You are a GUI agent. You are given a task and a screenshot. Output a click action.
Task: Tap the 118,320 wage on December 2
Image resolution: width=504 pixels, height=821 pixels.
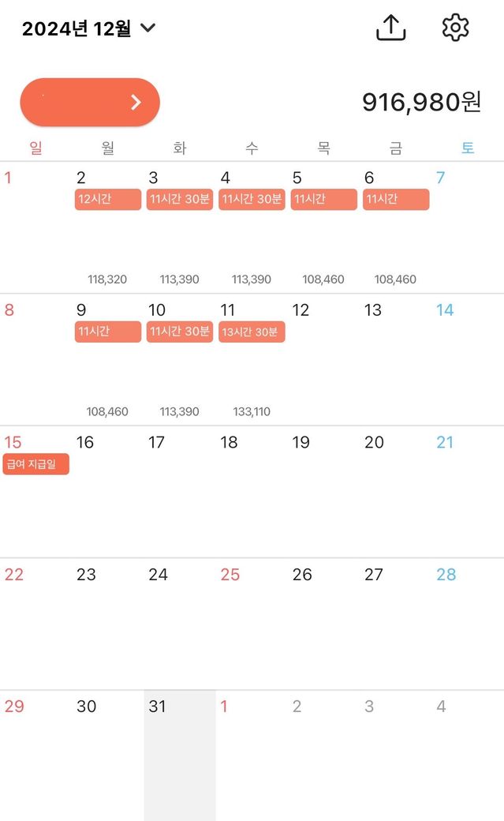(107, 279)
